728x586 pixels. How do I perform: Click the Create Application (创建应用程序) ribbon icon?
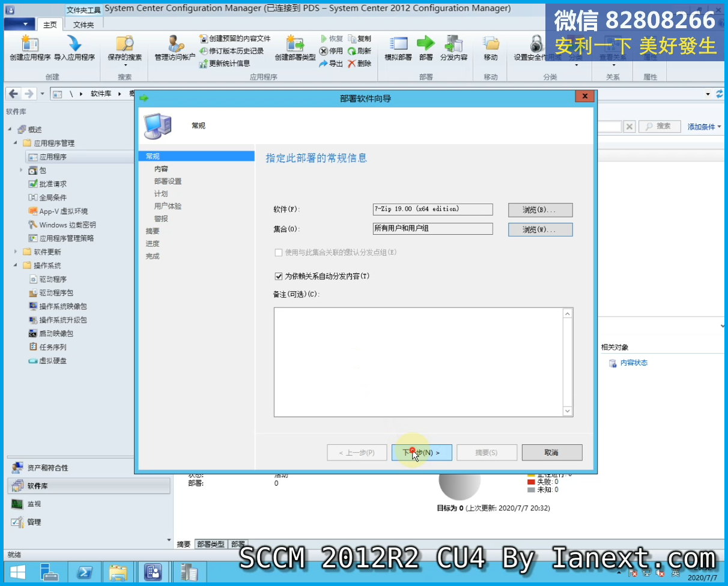30,49
